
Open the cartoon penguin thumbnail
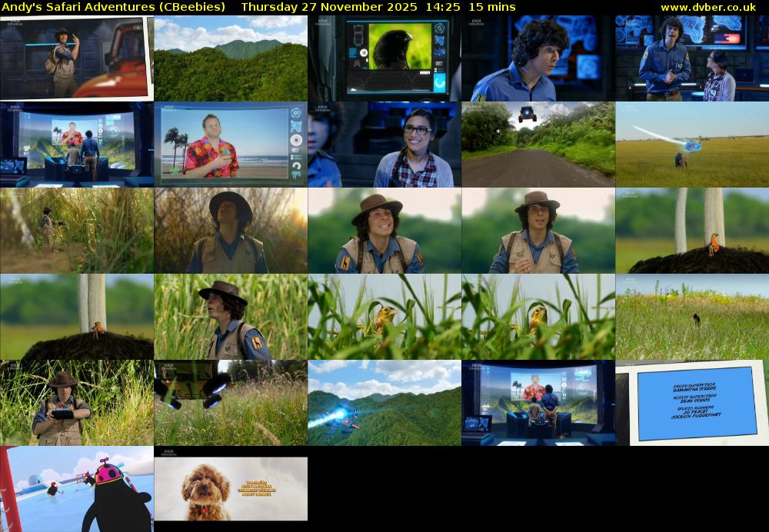point(76,489)
